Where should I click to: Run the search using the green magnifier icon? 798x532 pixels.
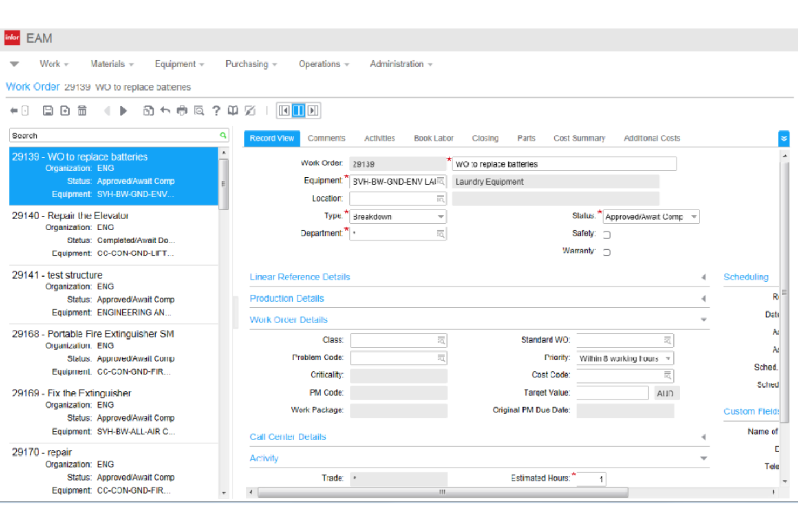click(223, 135)
